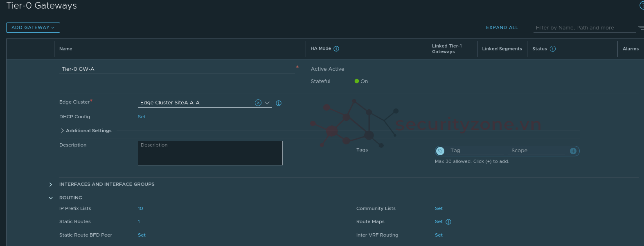Click the plus icon to add tag
The width and height of the screenshot is (644, 246).
point(573,151)
